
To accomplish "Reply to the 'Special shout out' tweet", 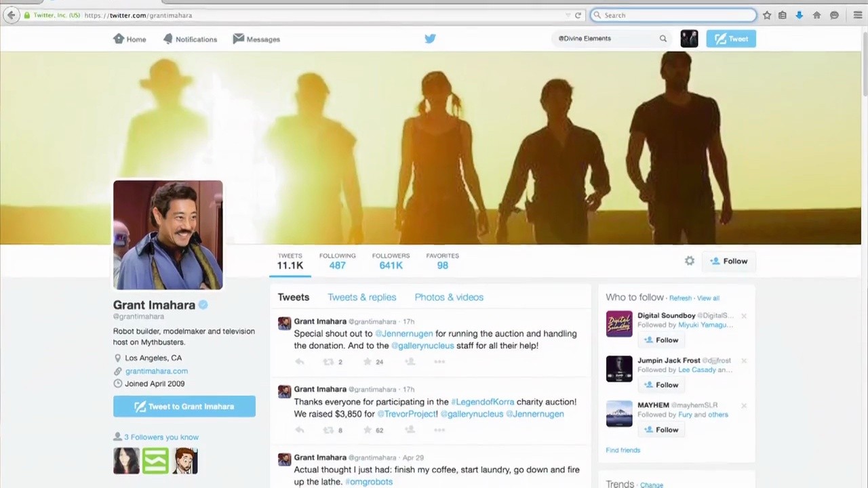I will [300, 362].
